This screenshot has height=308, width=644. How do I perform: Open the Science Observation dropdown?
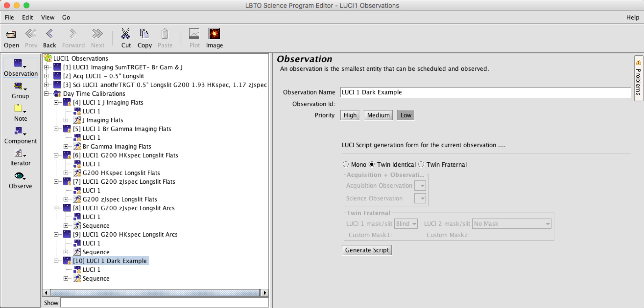point(420,198)
